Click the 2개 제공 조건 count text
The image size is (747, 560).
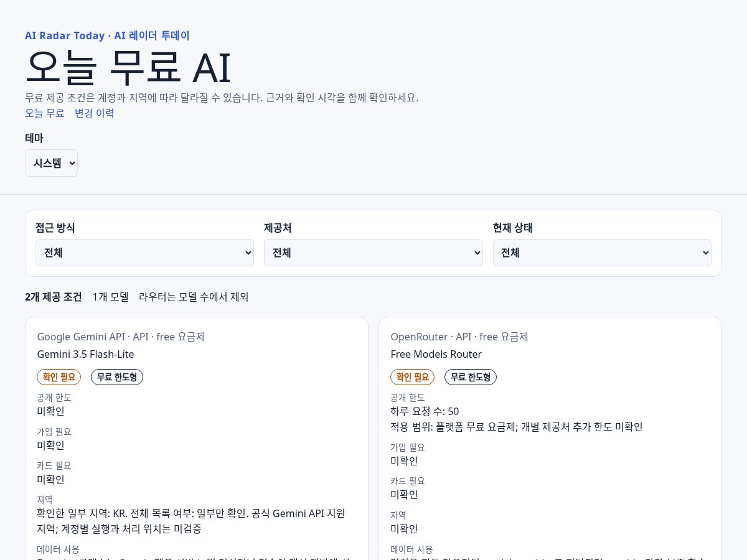click(54, 297)
